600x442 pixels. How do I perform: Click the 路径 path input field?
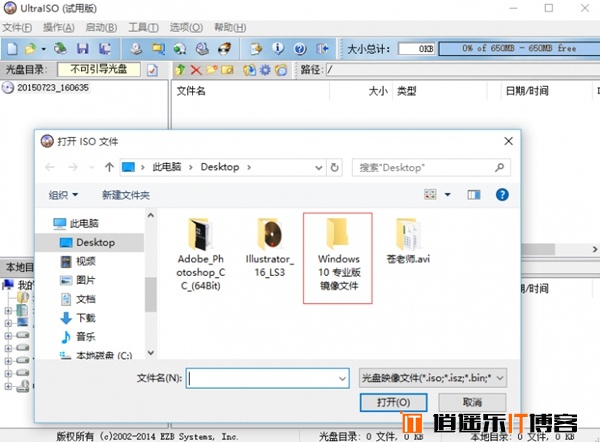pyautogui.click(x=463, y=70)
